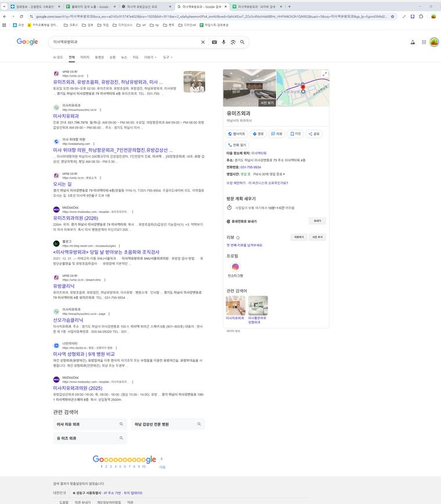
Task: Open the Instagram profile icon in the panel
Action: click(x=236, y=267)
